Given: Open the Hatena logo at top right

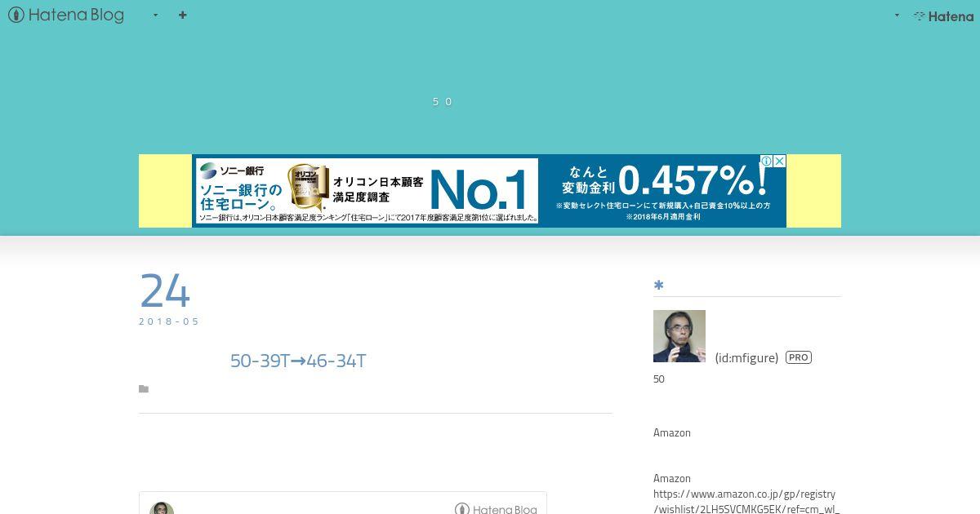Looking at the screenshot, I should tap(943, 16).
